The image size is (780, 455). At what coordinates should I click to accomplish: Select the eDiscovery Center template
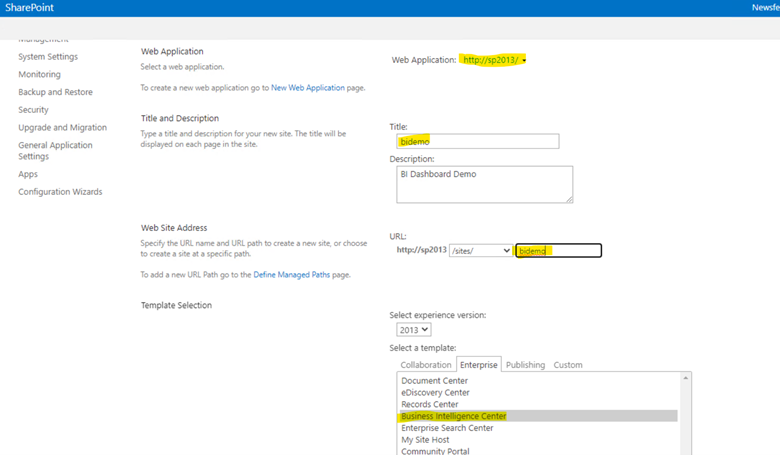538,393
